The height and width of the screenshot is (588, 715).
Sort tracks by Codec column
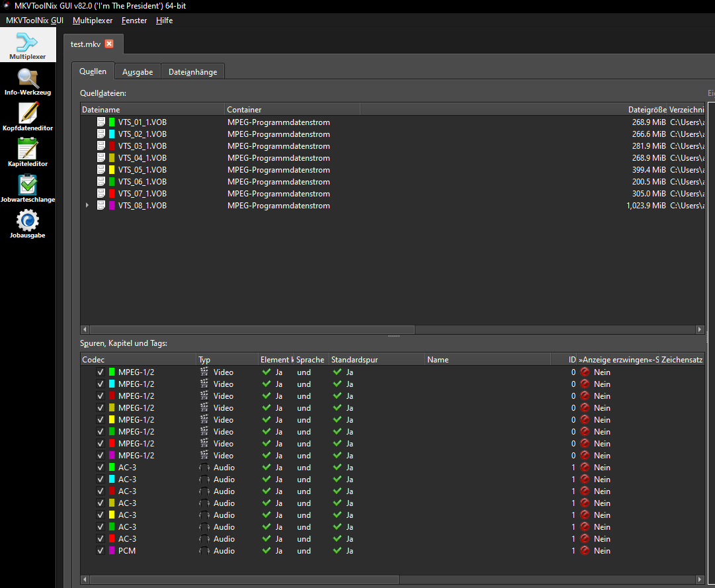coord(139,360)
